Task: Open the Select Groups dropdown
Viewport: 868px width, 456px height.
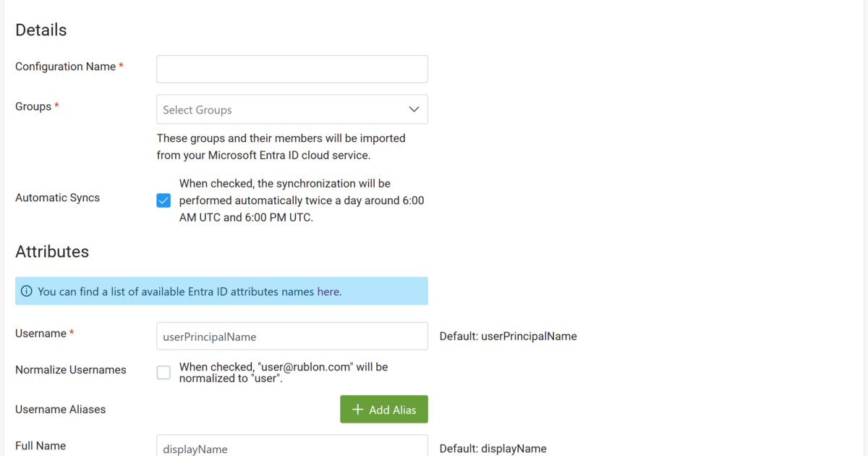Action: pyautogui.click(x=282, y=109)
